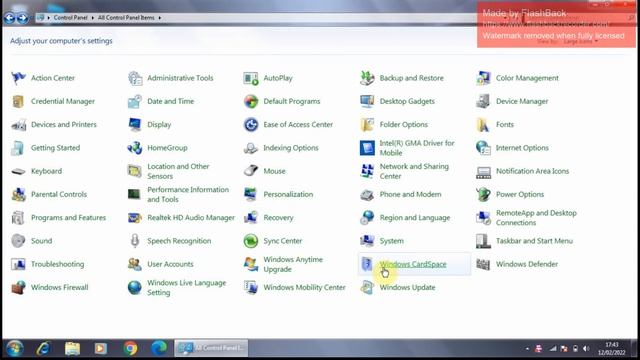Screen dimensions: 640x360
Task: Click the Windows Update icon
Action: point(367,287)
